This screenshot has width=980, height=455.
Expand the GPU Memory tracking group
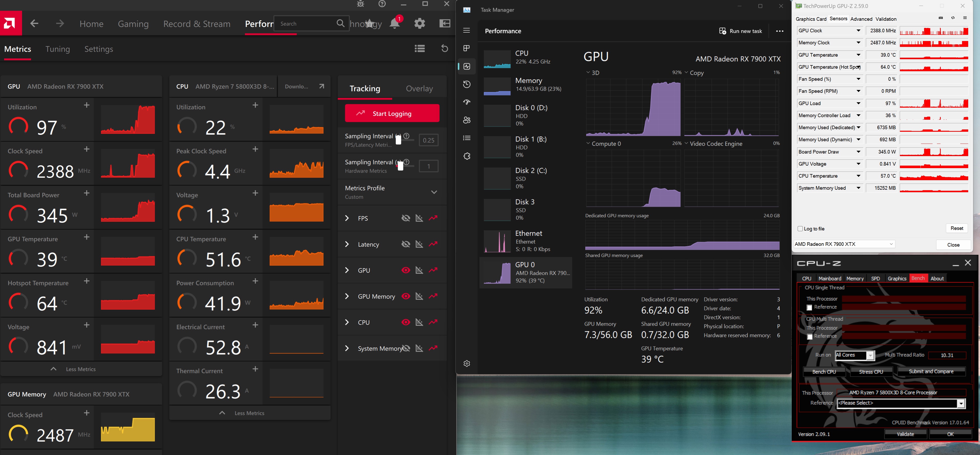coord(347,297)
